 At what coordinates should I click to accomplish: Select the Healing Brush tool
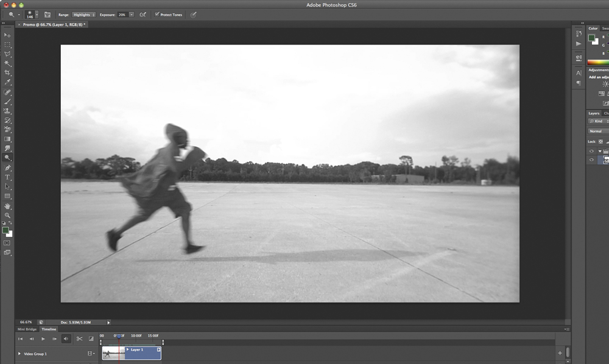tap(7, 93)
